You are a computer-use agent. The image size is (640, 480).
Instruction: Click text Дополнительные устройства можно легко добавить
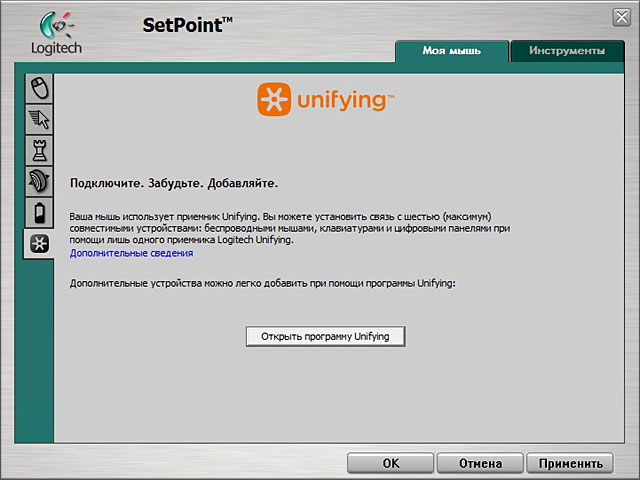click(x=262, y=283)
